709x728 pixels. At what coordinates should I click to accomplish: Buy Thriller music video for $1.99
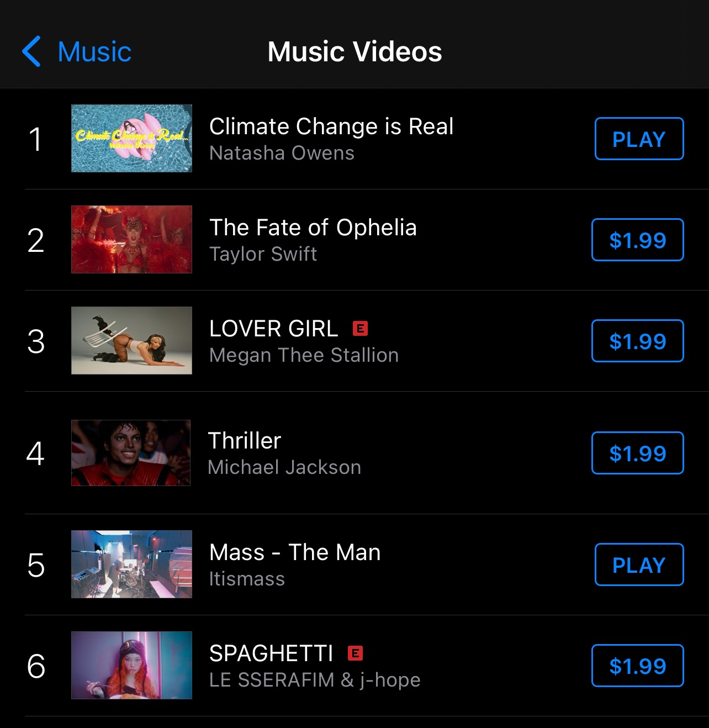[637, 453]
